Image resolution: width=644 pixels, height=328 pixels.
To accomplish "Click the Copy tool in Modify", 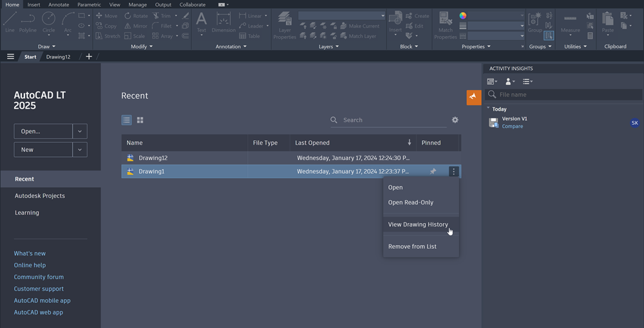I will click(106, 26).
